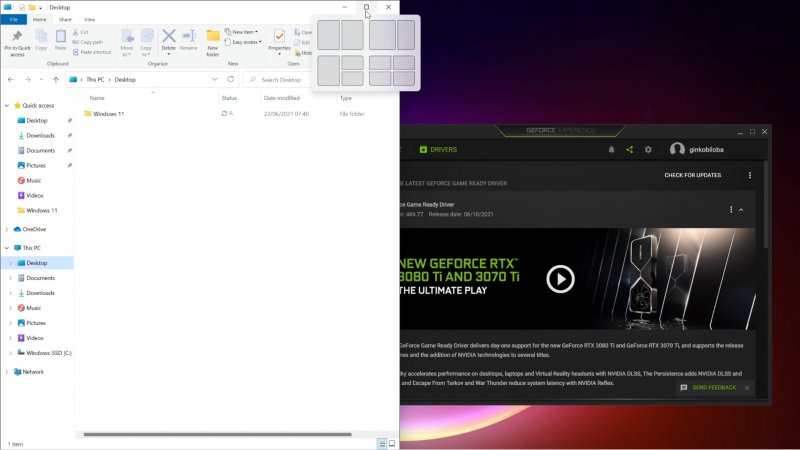
Task: Click the Send Feedback link
Action: [x=713, y=387]
